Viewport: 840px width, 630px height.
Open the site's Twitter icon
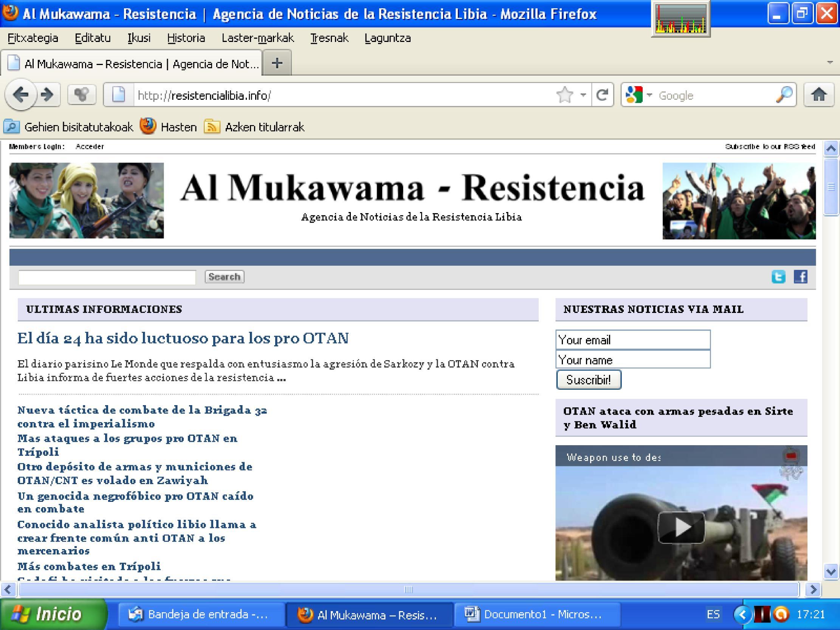(x=778, y=277)
